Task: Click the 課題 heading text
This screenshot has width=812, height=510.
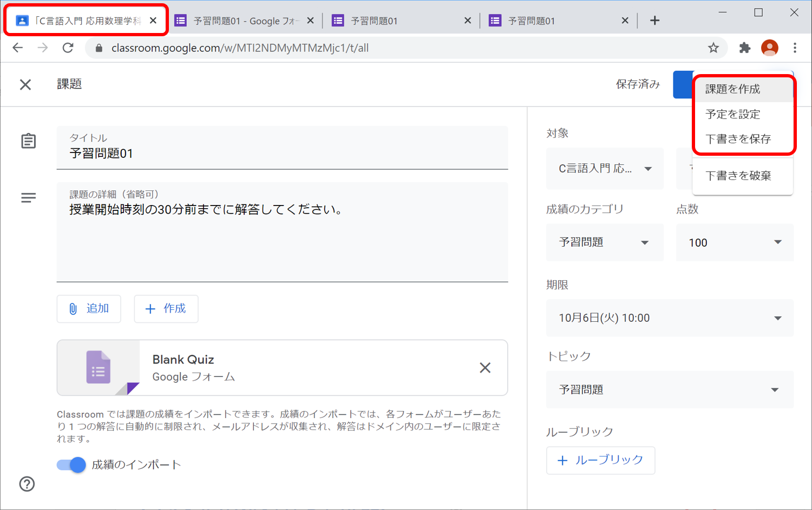Action: [69, 84]
